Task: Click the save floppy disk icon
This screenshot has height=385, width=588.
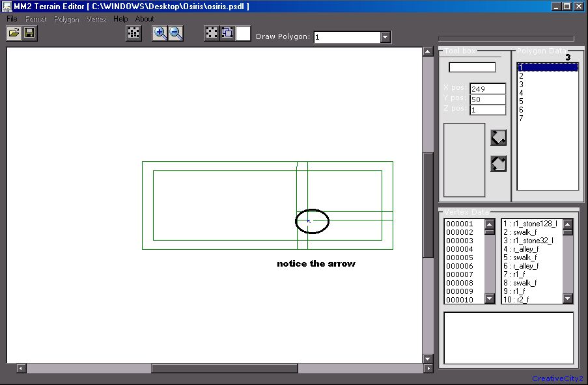Action: pos(29,33)
